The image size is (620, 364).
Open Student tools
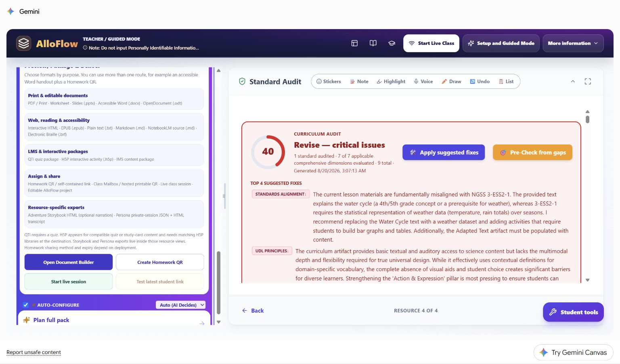click(573, 312)
